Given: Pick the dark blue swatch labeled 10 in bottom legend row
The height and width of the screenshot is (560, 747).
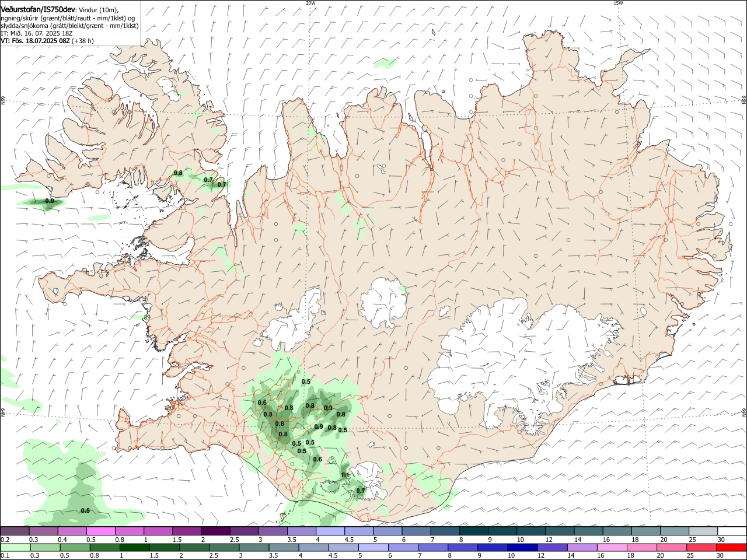Looking at the screenshot, I should pyautogui.click(x=522, y=548).
